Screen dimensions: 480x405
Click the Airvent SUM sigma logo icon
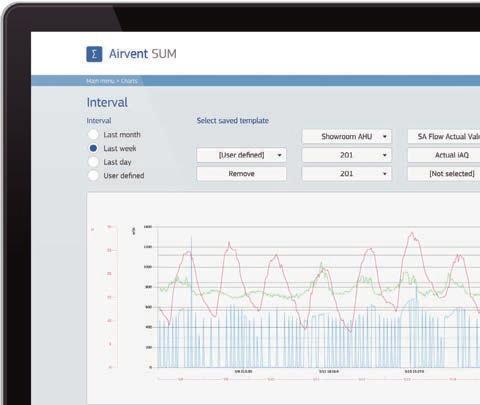point(94,54)
